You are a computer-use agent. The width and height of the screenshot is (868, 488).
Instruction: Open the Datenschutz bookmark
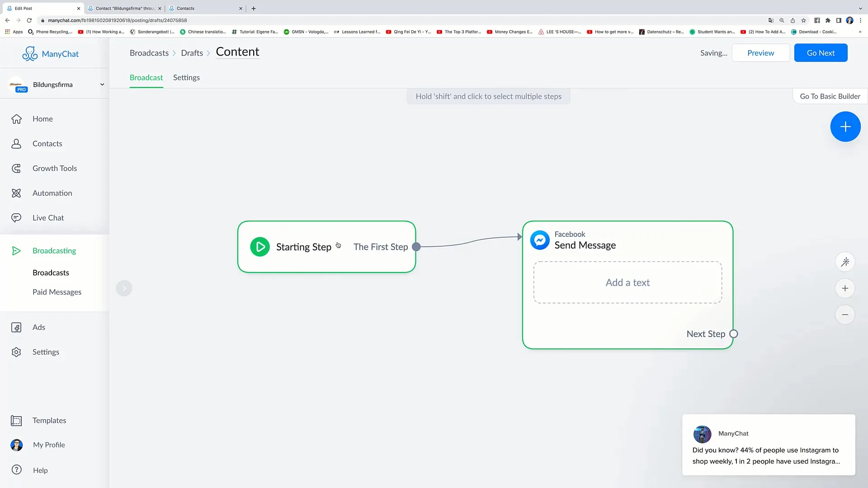(x=661, y=32)
